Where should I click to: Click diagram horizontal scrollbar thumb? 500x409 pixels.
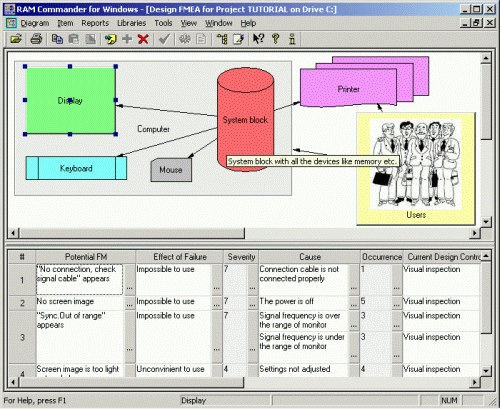132,233
